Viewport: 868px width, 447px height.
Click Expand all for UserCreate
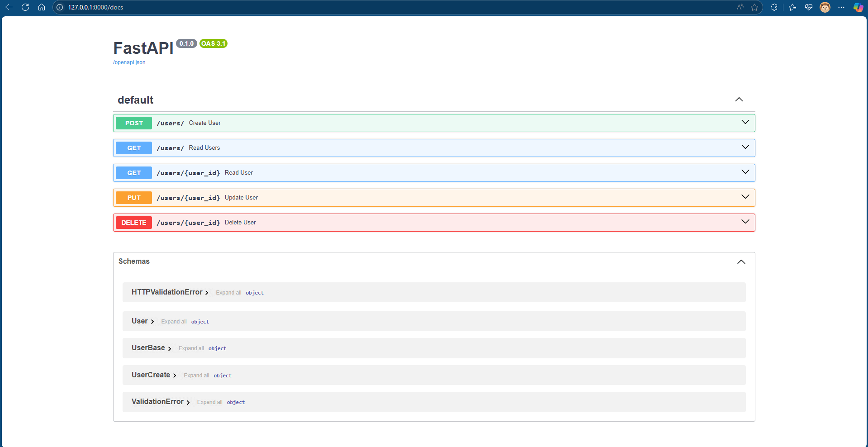pyautogui.click(x=197, y=376)
